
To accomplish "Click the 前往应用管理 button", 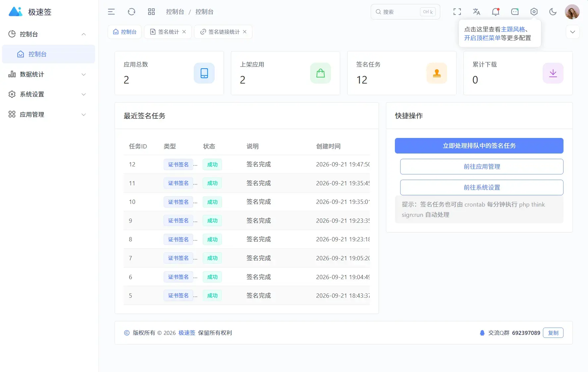I will click(482, 166).
